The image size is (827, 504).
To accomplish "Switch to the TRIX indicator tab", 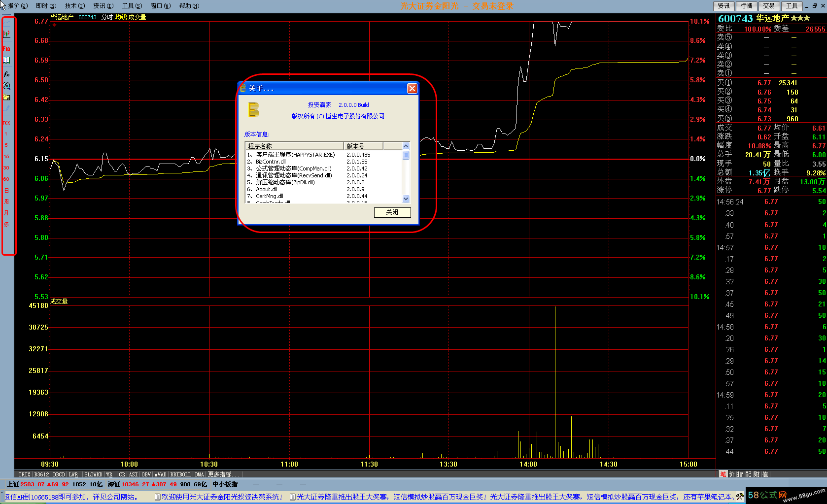I will tap(24, 474).
